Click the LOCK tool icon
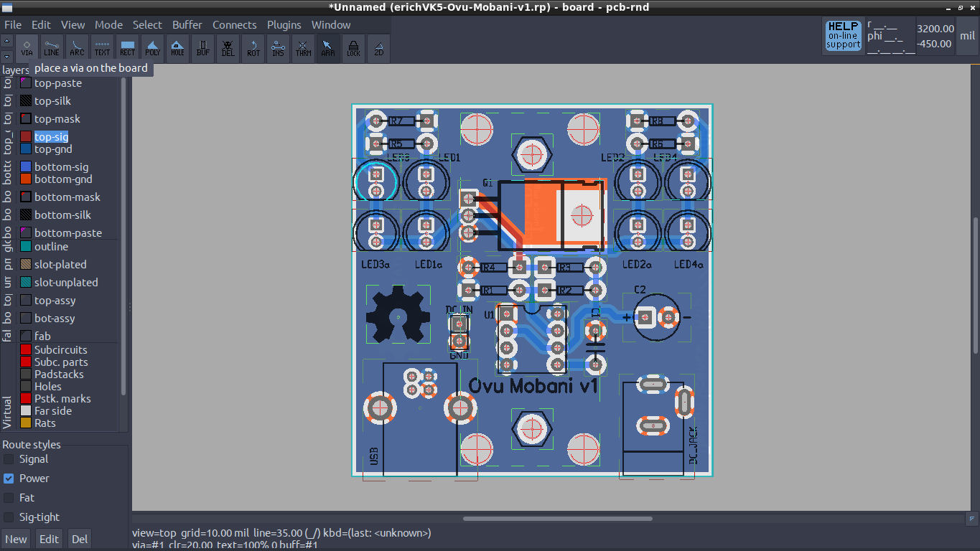The image size is (980, 551). [353, 47]
